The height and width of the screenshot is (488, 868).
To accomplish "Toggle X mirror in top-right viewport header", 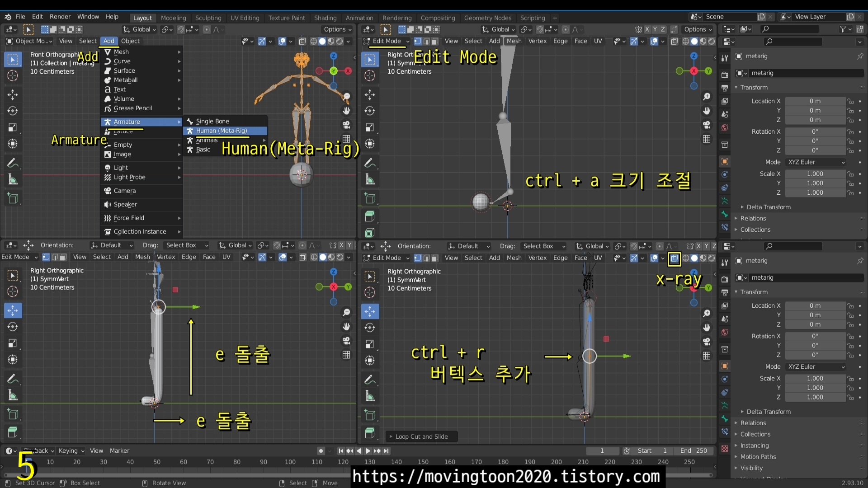I will (647, 29).
